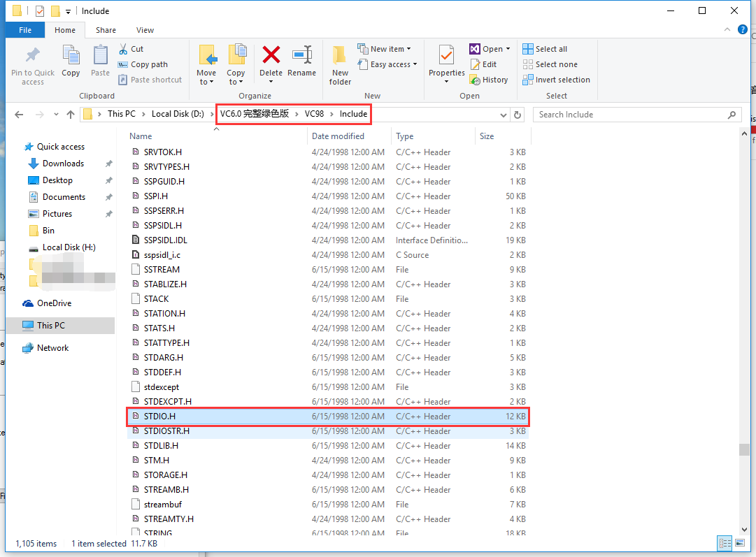Click Invert selection in the ribbon

(557, 80)
